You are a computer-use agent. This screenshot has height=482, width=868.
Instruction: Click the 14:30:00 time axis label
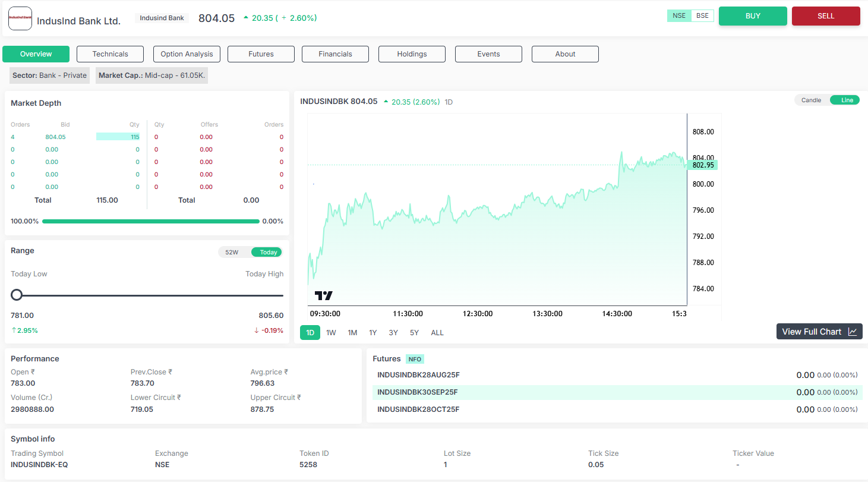tap(617, 314)
